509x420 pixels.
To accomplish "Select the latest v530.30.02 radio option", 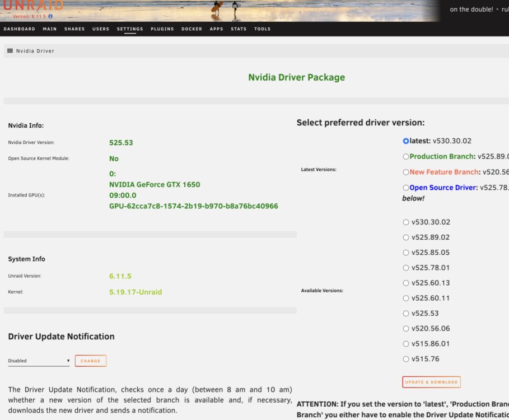I will pos(406,141).
